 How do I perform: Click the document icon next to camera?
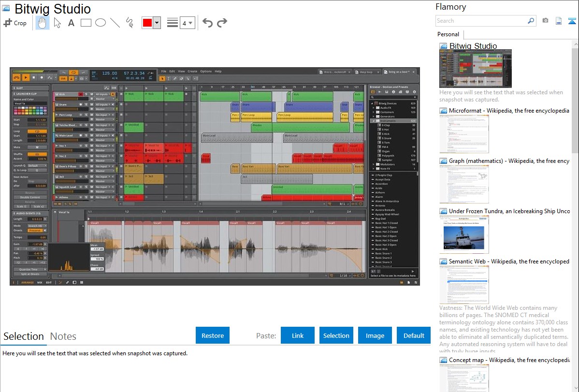(559, 21)
